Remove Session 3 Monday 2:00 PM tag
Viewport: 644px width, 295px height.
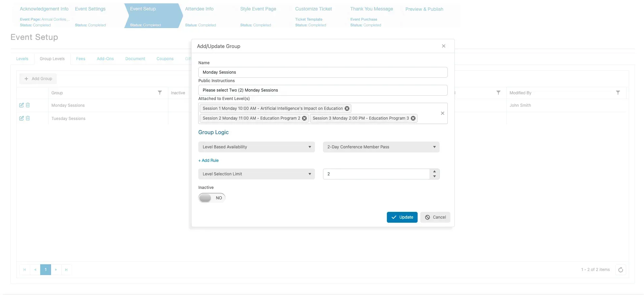pos(413,118)
